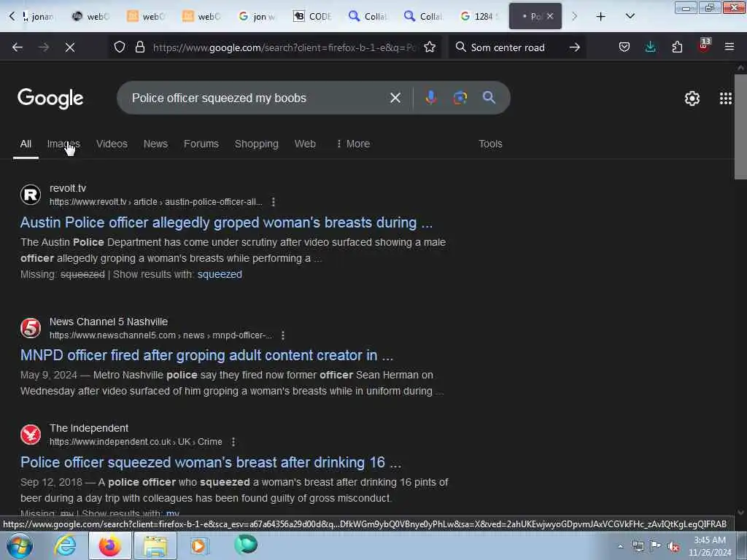Click inside the Google search text field
The image size is (747, 560).
(x=258, y=98)
